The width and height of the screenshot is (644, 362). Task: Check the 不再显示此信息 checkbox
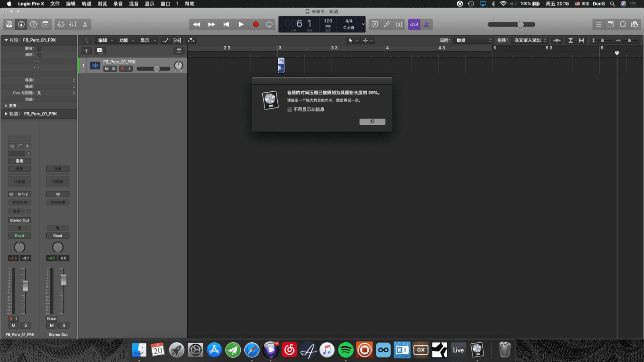click(x=289, y=109)
